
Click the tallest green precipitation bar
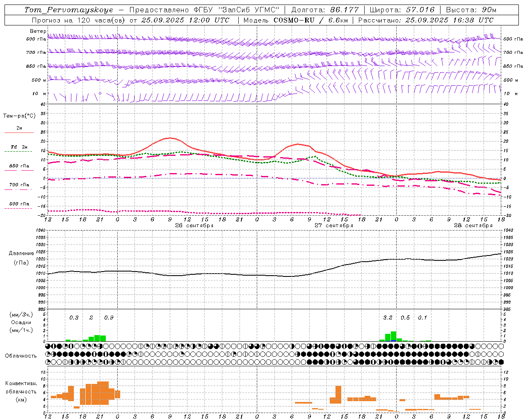pos(393,336)
